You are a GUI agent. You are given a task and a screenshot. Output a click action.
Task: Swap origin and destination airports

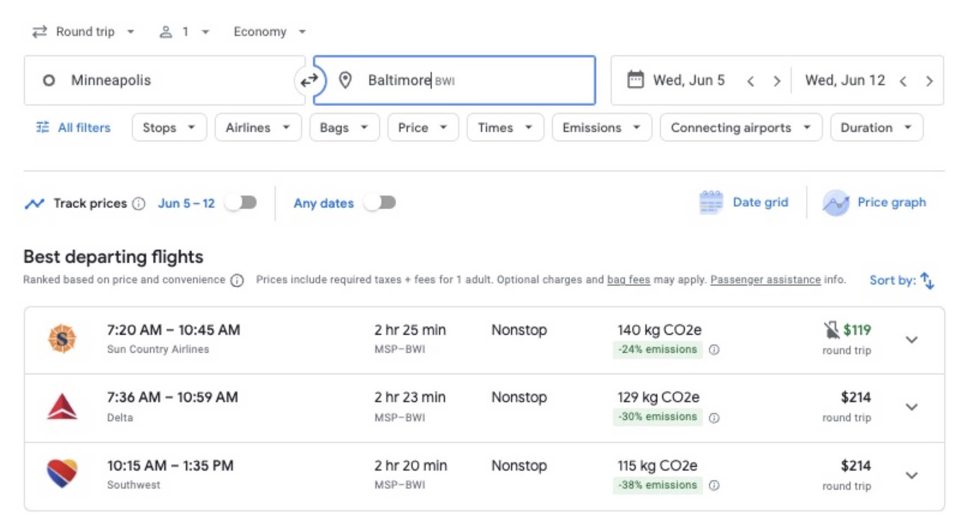[x=309, y=80]
